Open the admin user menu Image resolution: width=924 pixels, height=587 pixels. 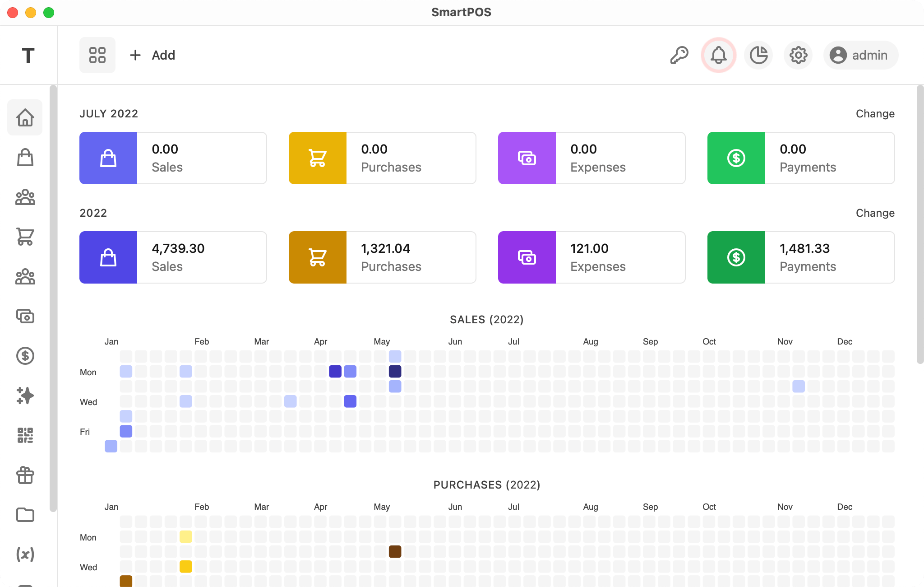pyautogui.click(x=860, y=55)
